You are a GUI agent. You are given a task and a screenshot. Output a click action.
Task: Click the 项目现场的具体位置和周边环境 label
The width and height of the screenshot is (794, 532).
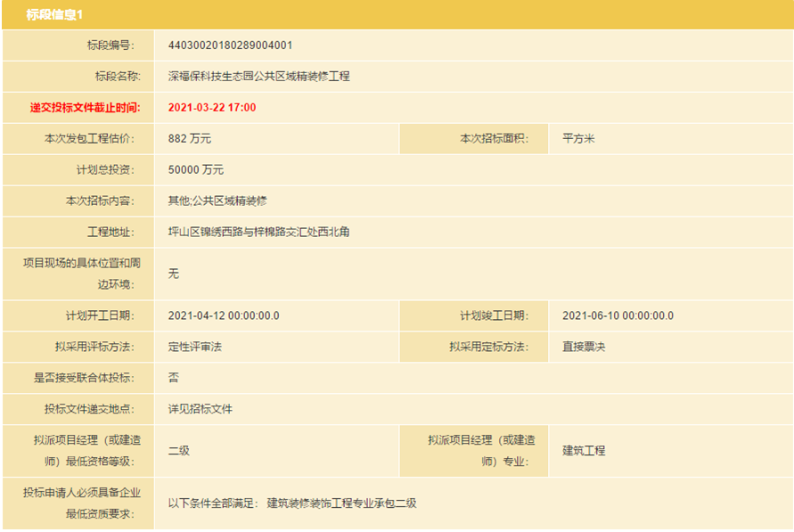coord(82,274)
